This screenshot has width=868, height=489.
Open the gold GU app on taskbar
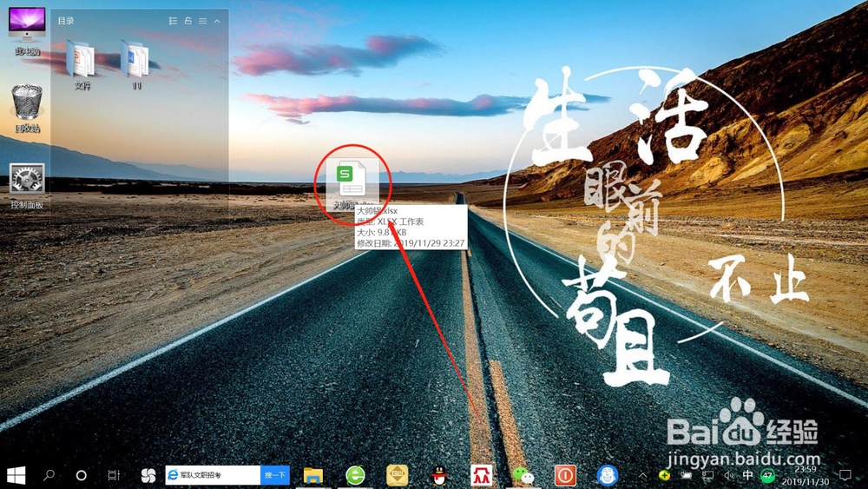[x=397, y=475]
